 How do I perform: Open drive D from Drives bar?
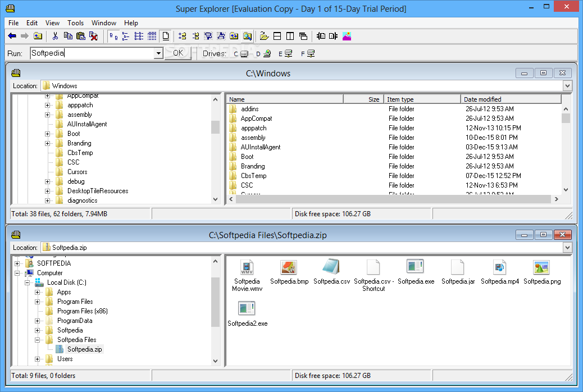click(263, 53)
